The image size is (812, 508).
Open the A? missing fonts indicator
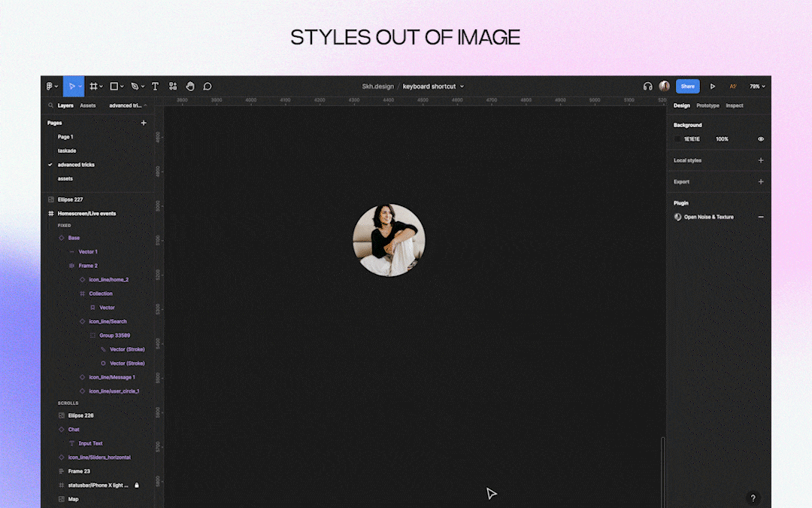[733, 87]
